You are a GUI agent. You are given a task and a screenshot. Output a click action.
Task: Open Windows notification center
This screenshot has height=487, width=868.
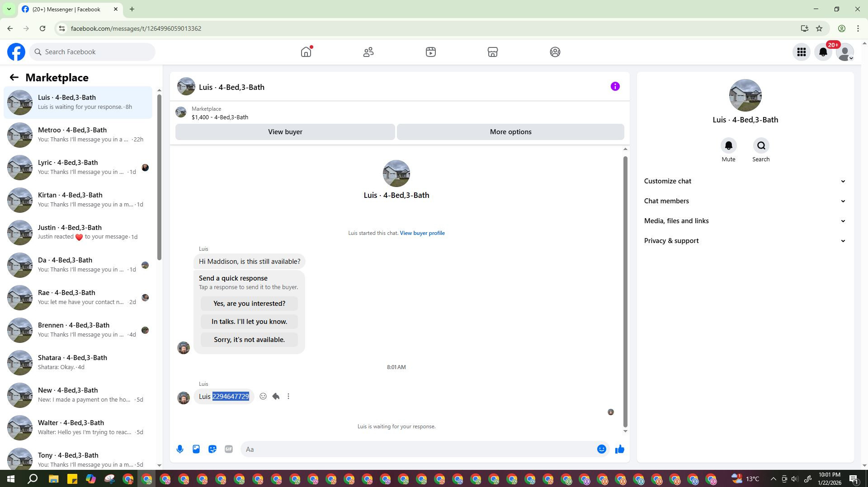pyautogui.click(x=854, y=479)
